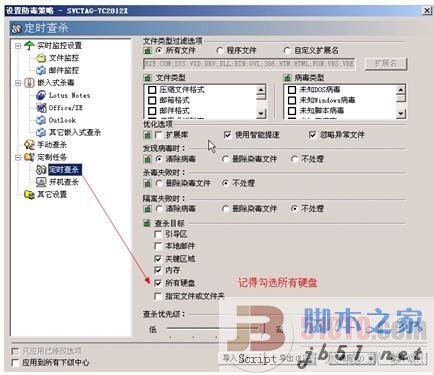This screenshot has height=375, width=434.
Task: Click lock icon beside 病毒类型 heading
Action: click(x=287, y=78)
